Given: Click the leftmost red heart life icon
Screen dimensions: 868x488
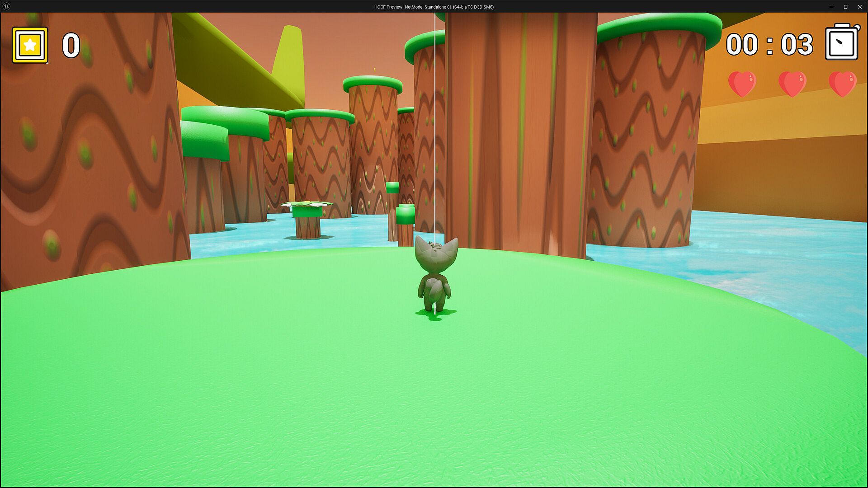Looking at the screenshot, I should click(x=742, y=84).
